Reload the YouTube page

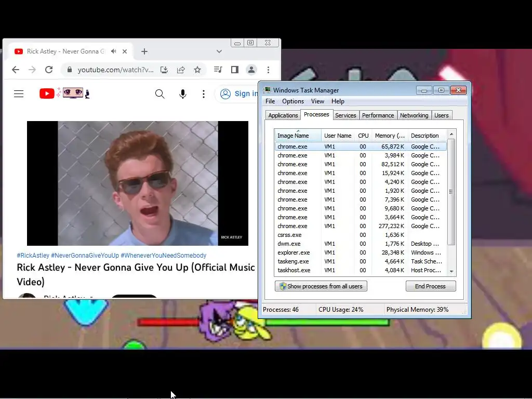[49, 70]
